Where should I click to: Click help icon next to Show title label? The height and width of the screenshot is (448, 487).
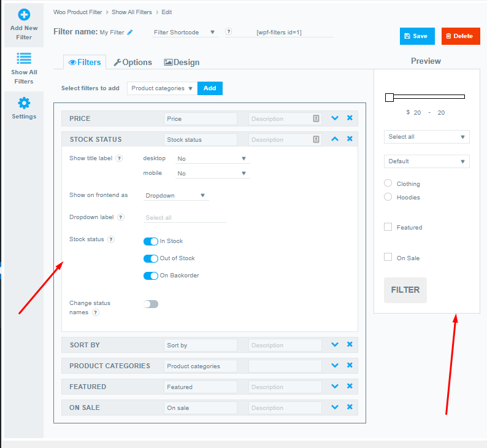pos(119,158)
